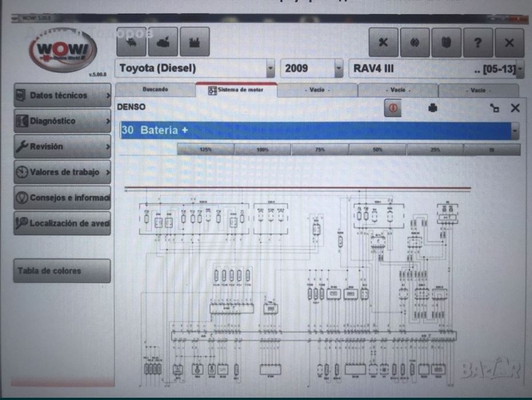Open Consejos e información section
The image size is (532, 400).
coord(62,197)
